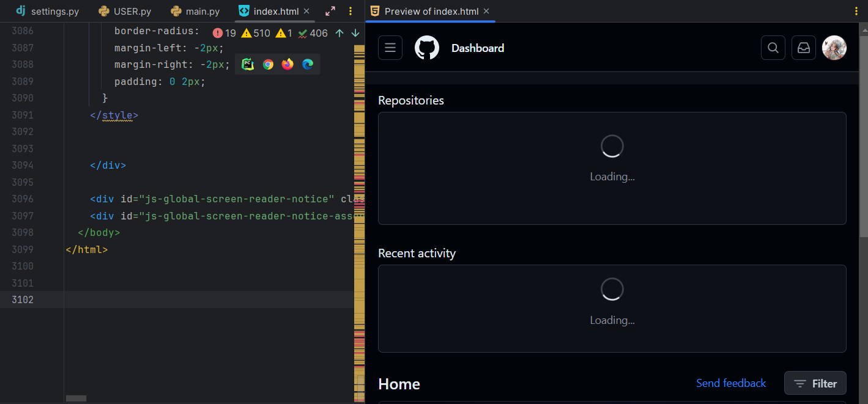Click the yellow single warning indicator

point(284,33)
